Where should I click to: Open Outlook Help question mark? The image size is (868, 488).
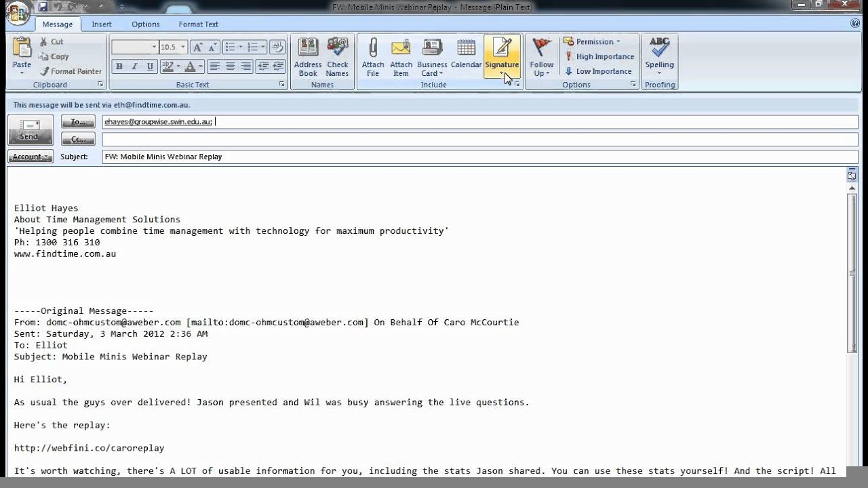click(x=855, y=23)
